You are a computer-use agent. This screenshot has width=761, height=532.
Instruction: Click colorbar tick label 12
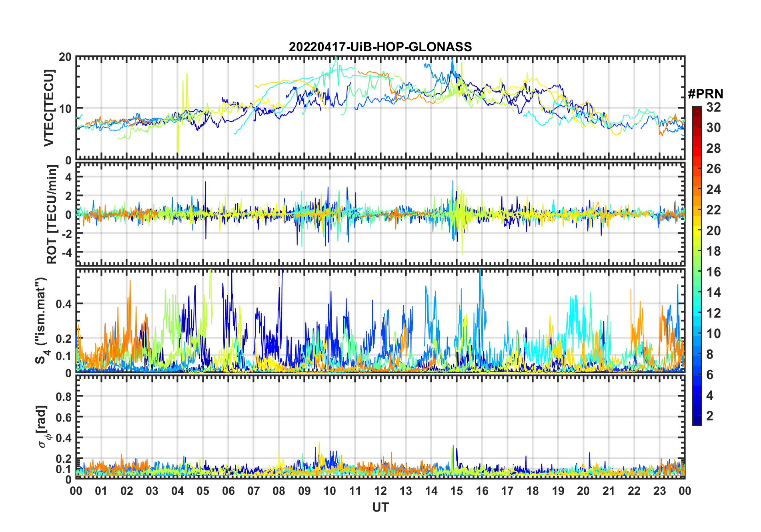[713, 313]
